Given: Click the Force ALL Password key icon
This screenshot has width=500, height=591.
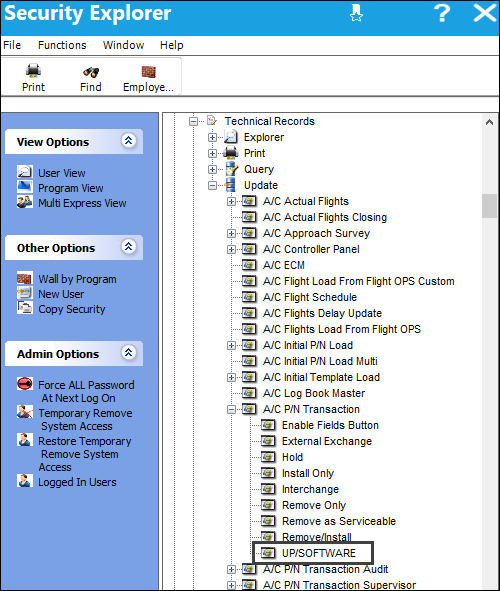Looking at the screenshot, I should click(x=25, y=384).
